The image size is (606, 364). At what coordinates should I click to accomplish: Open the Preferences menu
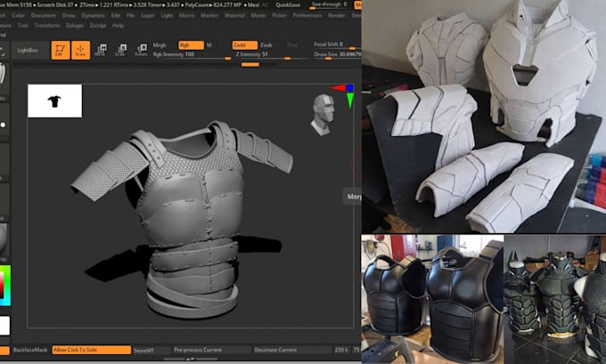click(307, 15)
